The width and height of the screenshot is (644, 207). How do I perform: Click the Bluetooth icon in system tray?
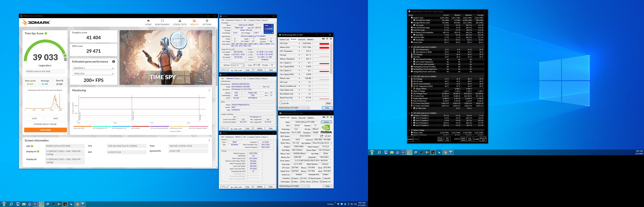(x=345, y=204)
